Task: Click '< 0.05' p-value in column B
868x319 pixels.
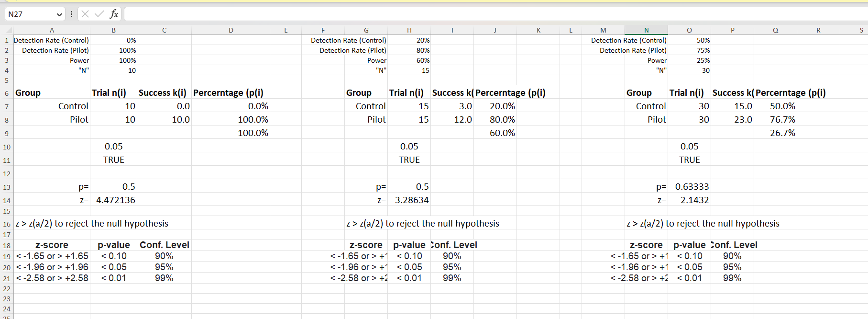Action: (x=114, y=267)
